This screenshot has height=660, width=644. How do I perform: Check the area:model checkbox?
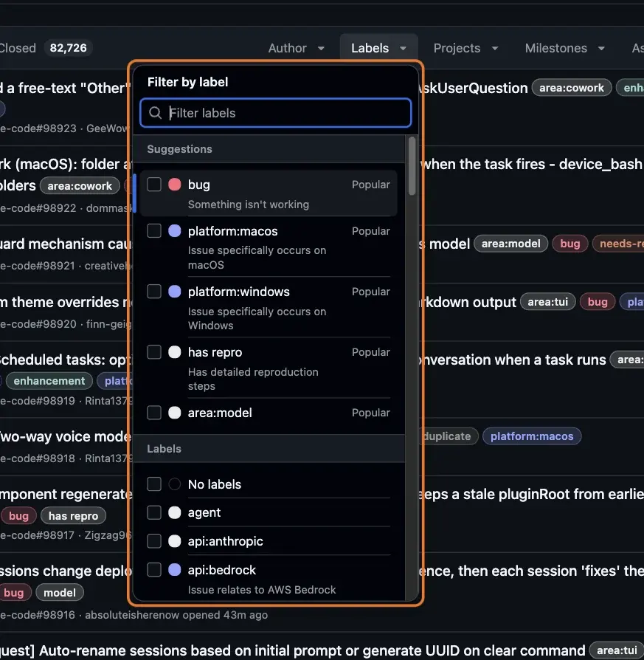point(154,413)
